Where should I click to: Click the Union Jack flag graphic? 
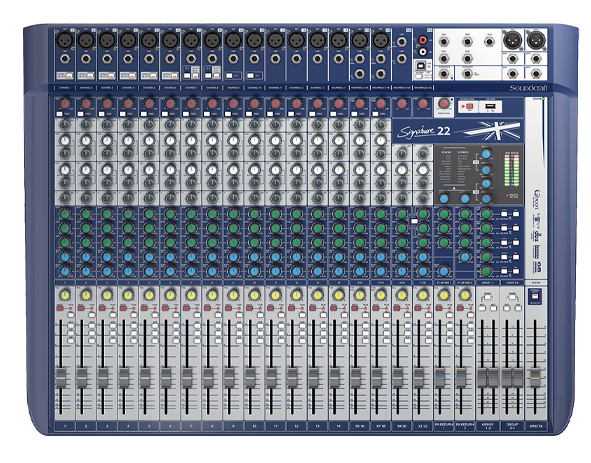tap(491, 131)
